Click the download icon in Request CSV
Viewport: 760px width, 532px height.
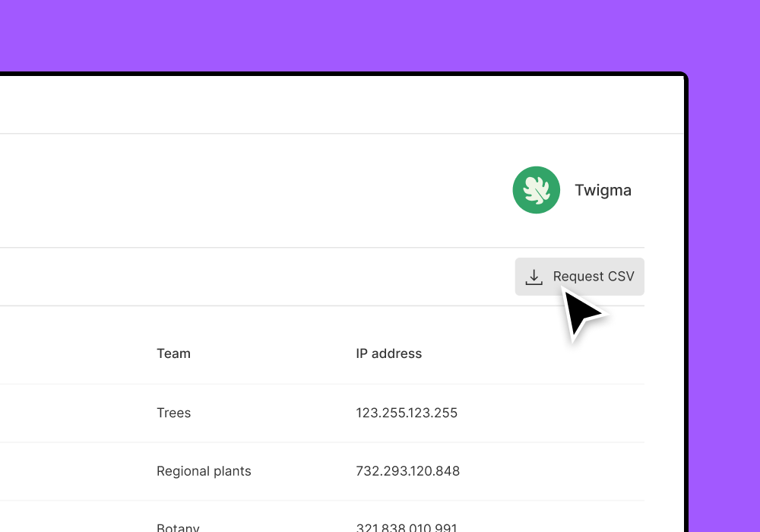(534, 277)
